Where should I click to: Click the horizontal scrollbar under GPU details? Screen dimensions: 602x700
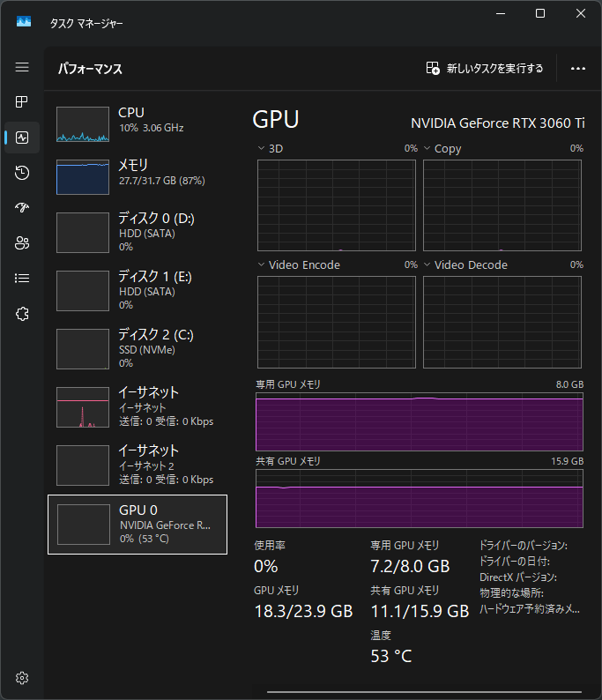424,692
